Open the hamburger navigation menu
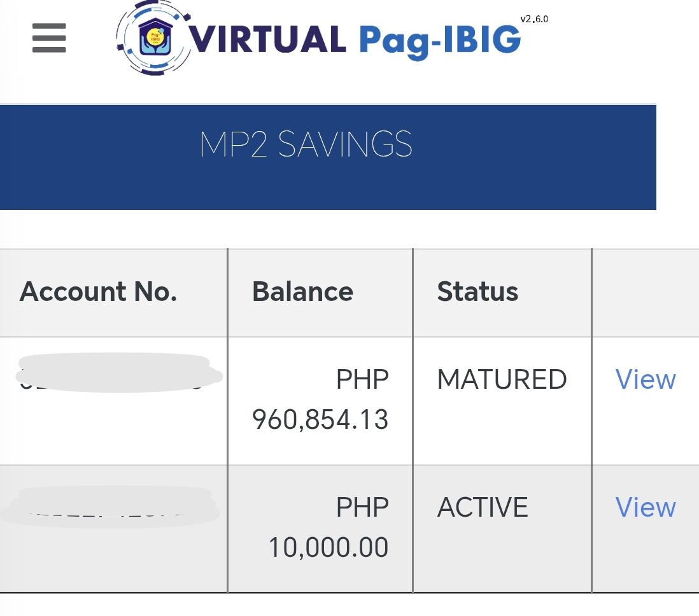Screen dimensions: 699x616 pyautogui.click(x=49, y=38)
